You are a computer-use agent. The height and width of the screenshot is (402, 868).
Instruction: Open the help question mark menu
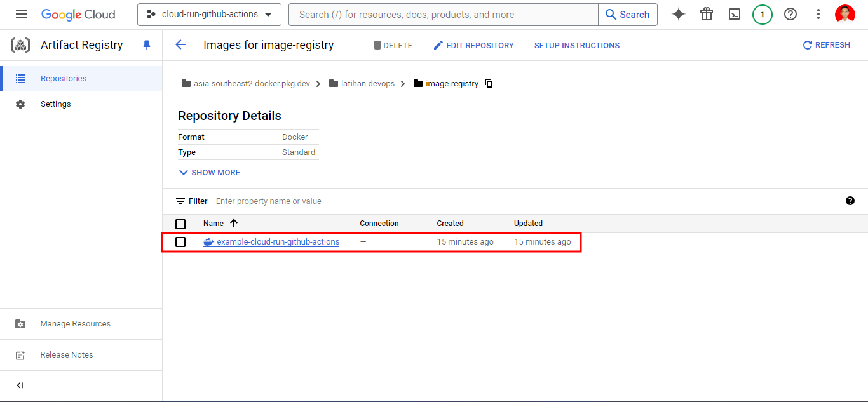coord(790,14)
